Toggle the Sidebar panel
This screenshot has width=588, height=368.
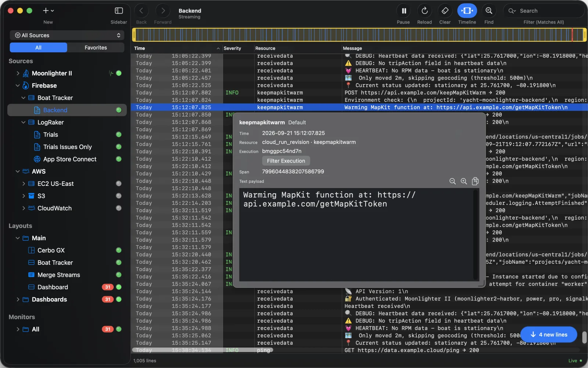(119, 11)
